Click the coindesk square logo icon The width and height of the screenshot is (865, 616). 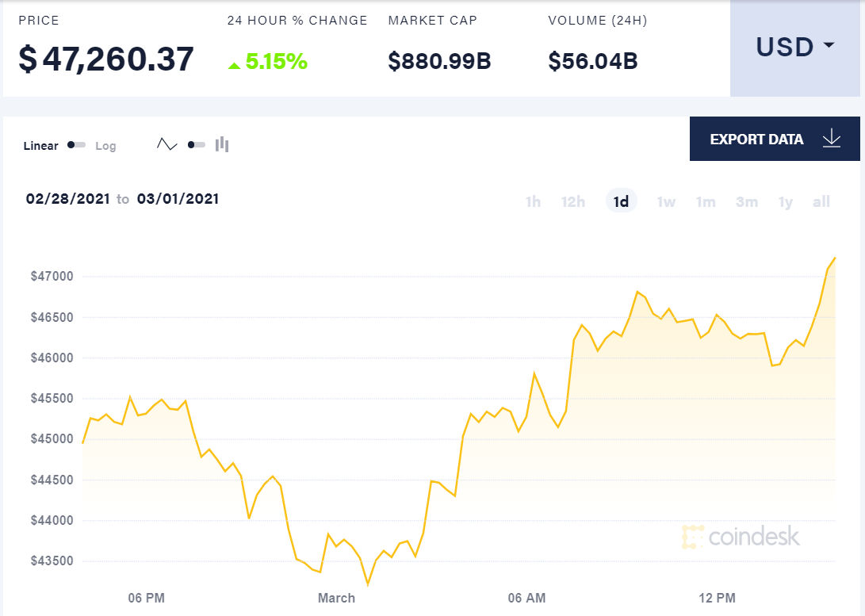[x=692, y=537]
